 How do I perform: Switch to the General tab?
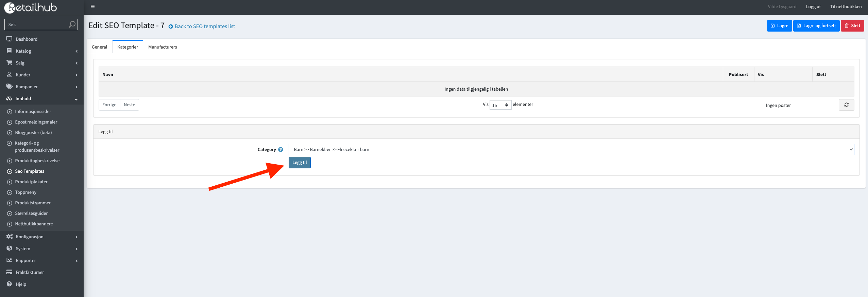[99, 47]
